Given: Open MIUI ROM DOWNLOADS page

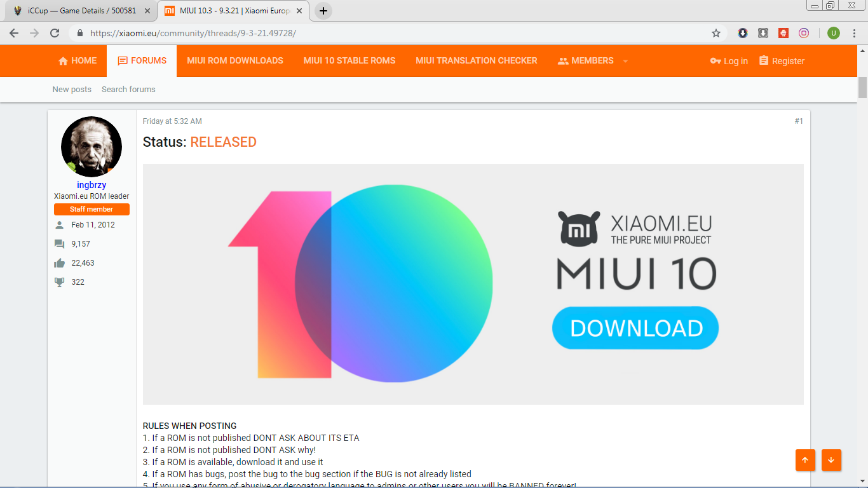Looking at the screenshot, I should click(x=235, y=61).
